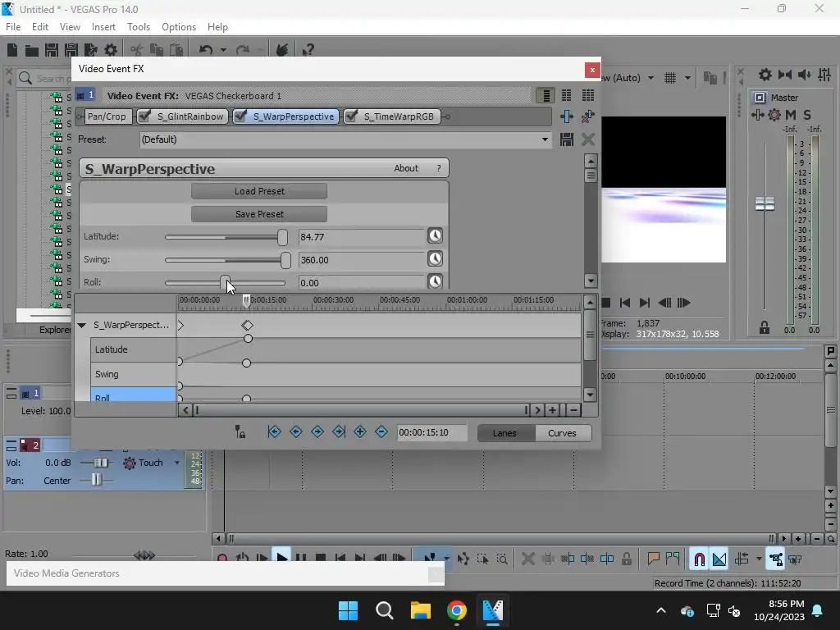Viewport: 840px width, 630px height.
Task: Go to the previous keyframe
Action: [x=295, y=431]
